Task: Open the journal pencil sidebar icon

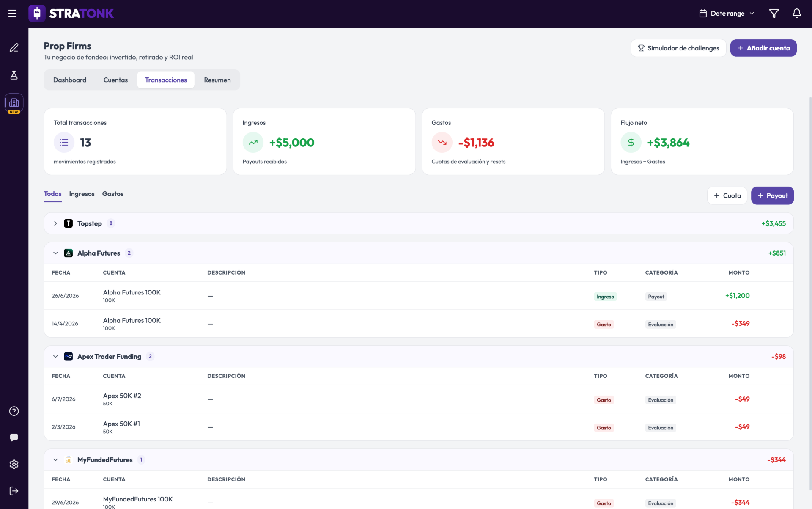Action: [14, 47]
